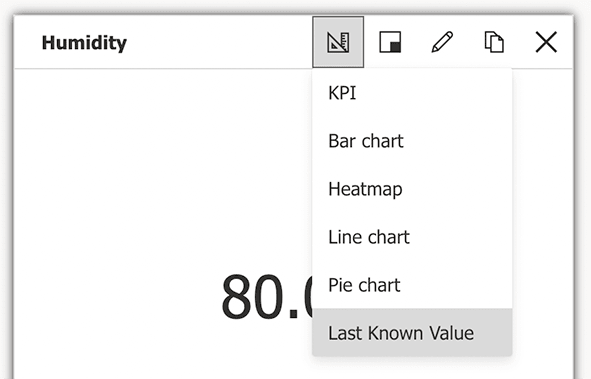Click the Humidity widget title
Image resolution: width=591 pixels, height=379 pixels.
(84, 43)
